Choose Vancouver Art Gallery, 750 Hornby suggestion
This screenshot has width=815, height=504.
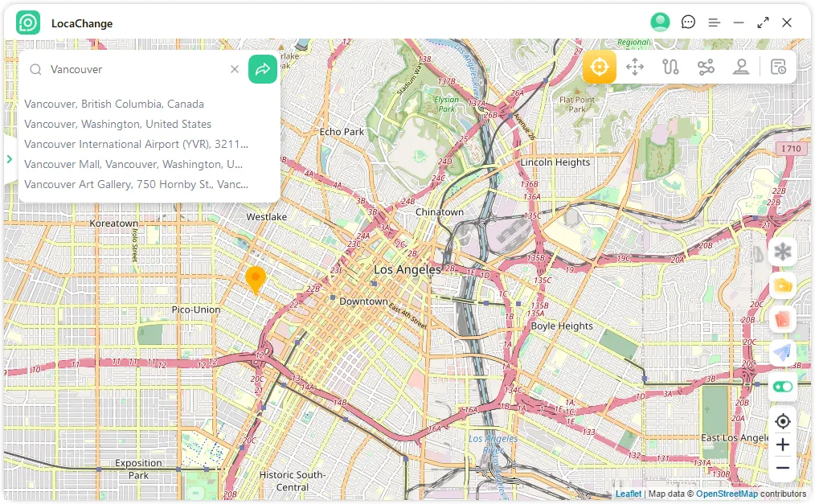point(136,184)
